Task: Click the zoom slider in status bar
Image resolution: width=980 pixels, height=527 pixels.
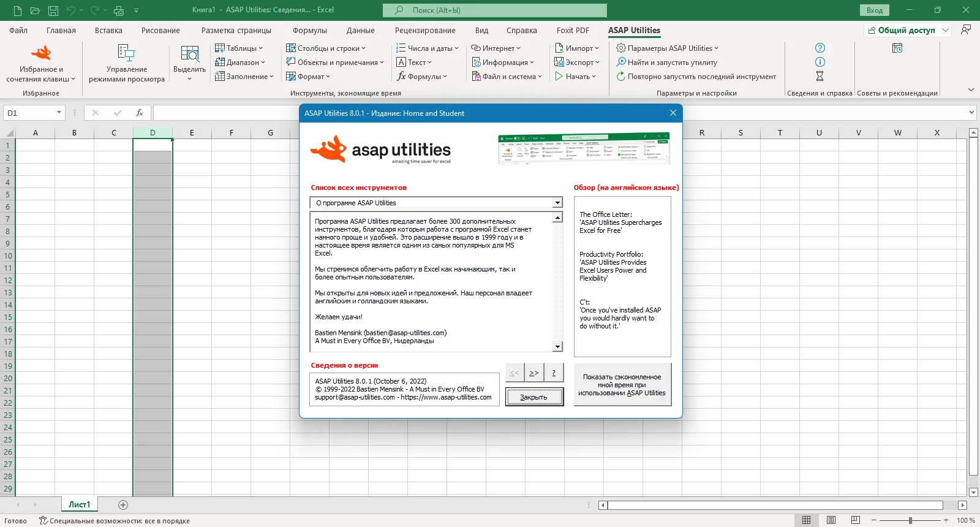Action: (x=910, y=520)
